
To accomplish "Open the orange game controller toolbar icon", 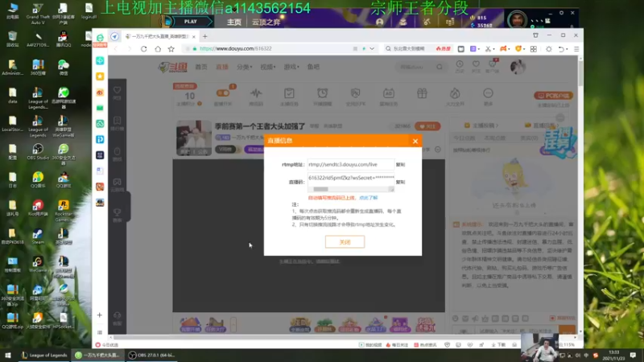I will pyautogui.click(x=502, y=49).
